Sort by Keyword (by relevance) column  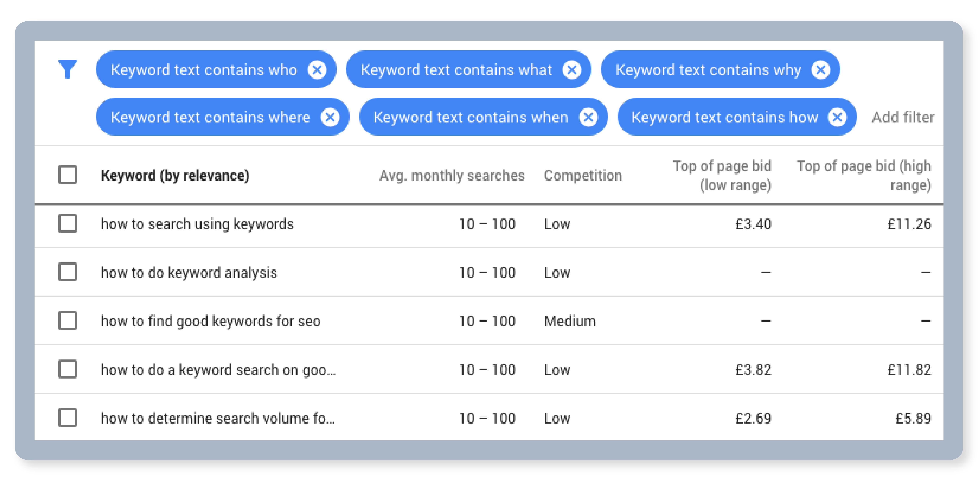coord(175,175)
